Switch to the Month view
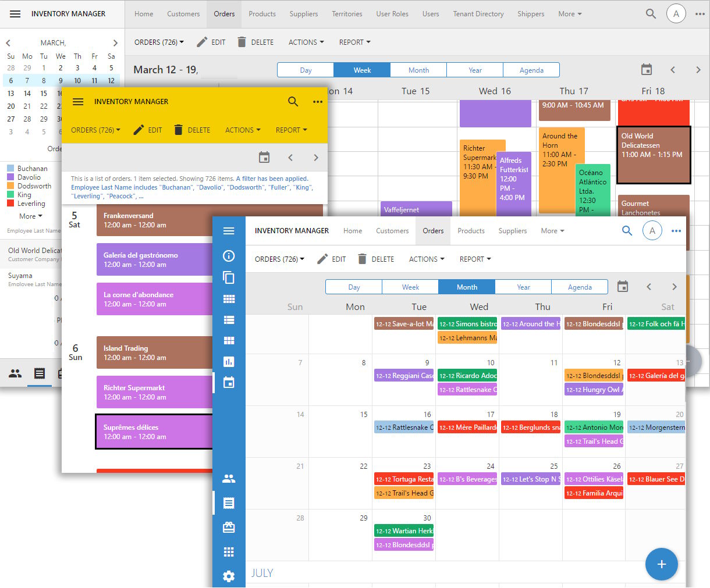This screenshot has width=710, height=588. [x=467, y=287]
